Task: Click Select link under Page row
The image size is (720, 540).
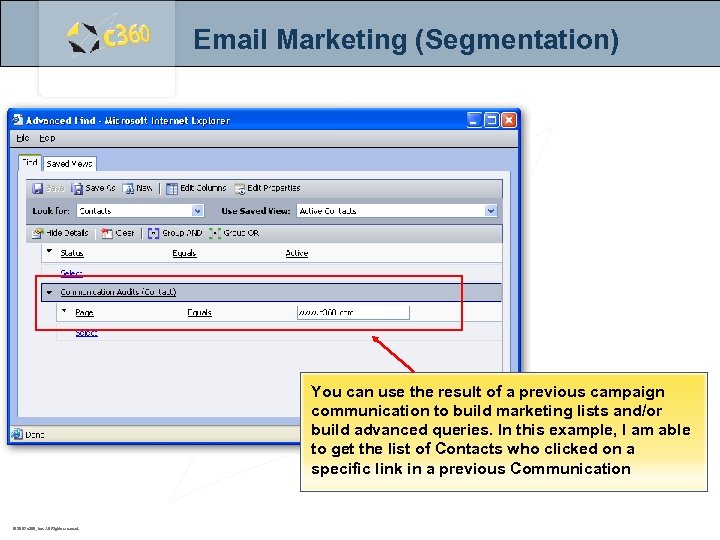Action: coord(86,332)
